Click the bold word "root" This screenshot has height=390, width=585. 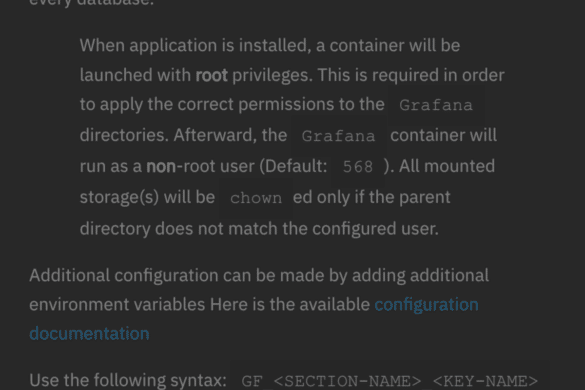click(x=212, y=75)
